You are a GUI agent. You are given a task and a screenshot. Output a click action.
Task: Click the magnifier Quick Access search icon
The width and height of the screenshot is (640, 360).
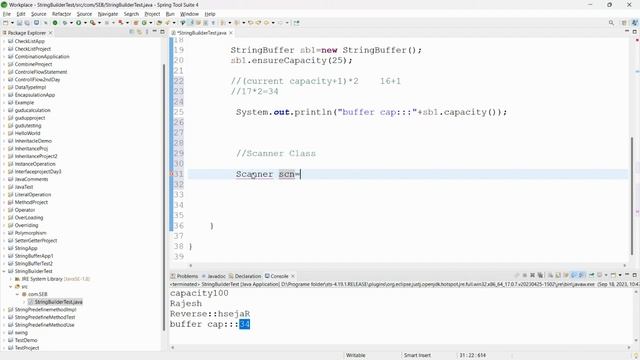tap(611, 23)
